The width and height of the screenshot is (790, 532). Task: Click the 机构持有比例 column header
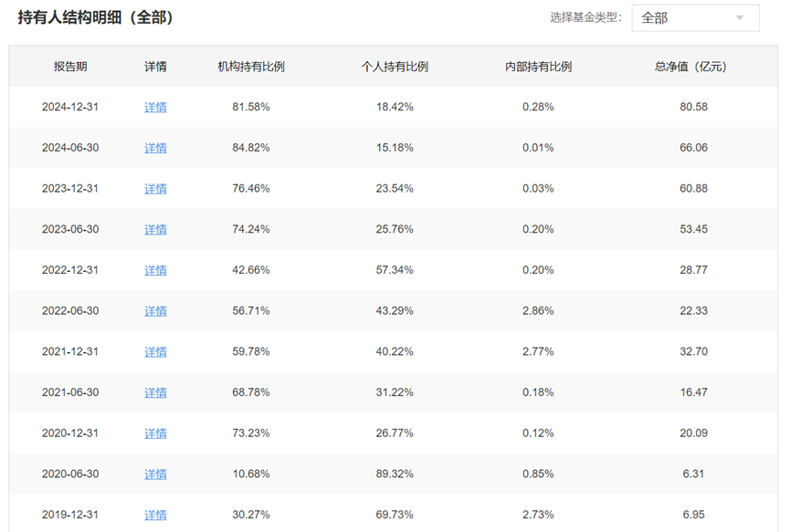point(251,67)
